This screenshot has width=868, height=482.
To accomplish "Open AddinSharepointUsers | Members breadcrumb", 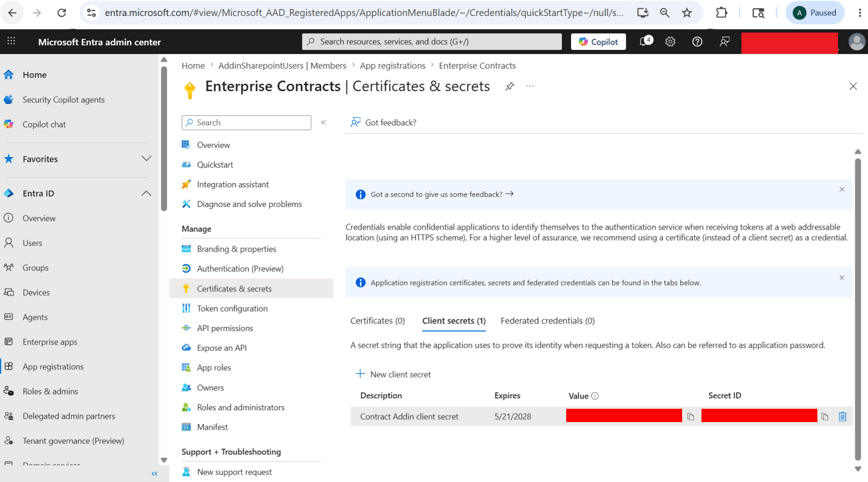I will pyautogui.click(x=282, y=66).
